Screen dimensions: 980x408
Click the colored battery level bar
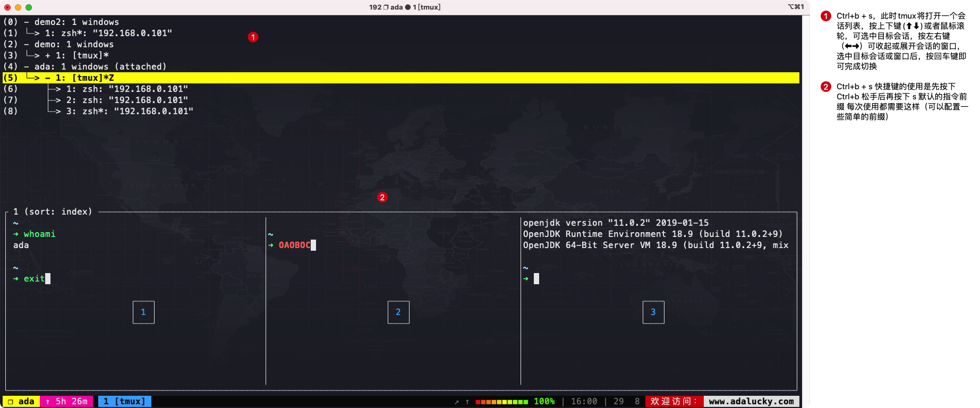[x=501, y=402]
